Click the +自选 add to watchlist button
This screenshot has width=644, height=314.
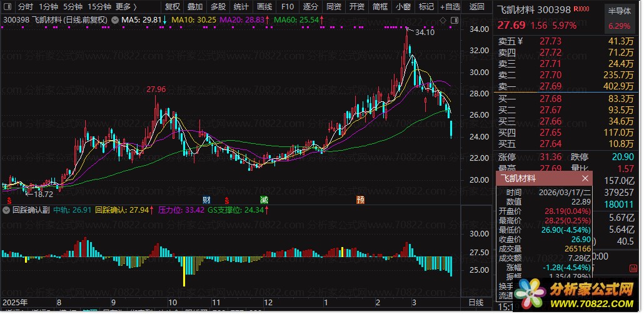[x=450, y=7]
